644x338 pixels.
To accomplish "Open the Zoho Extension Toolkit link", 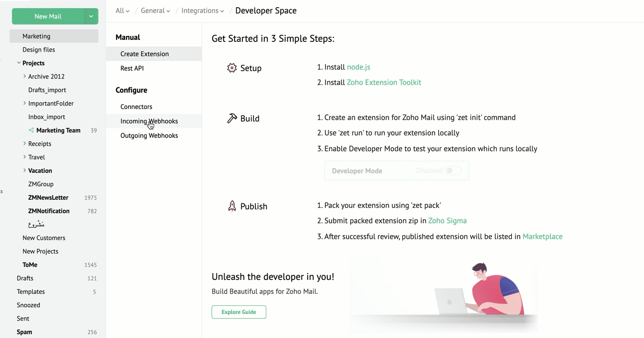I will pos(384,83).
